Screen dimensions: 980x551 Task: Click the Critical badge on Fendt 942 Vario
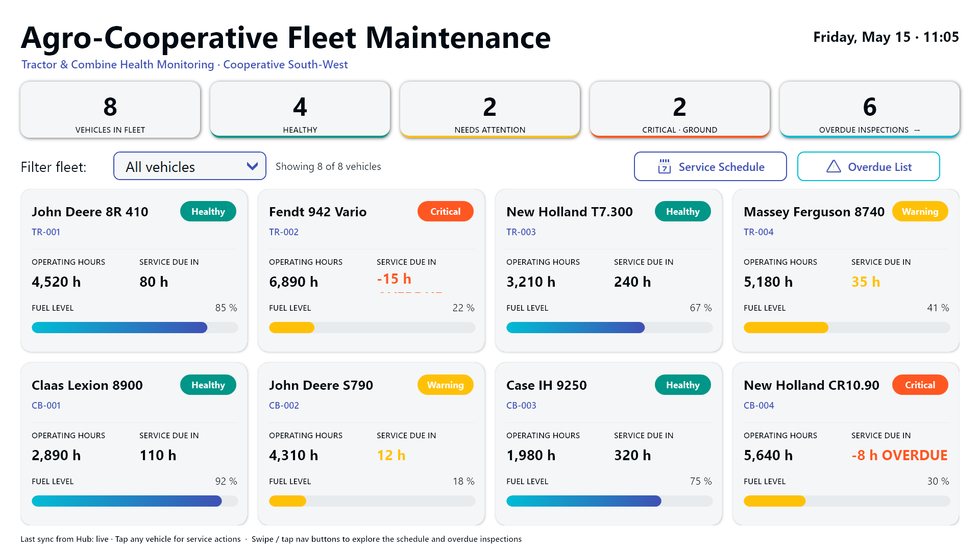point(446,211)
